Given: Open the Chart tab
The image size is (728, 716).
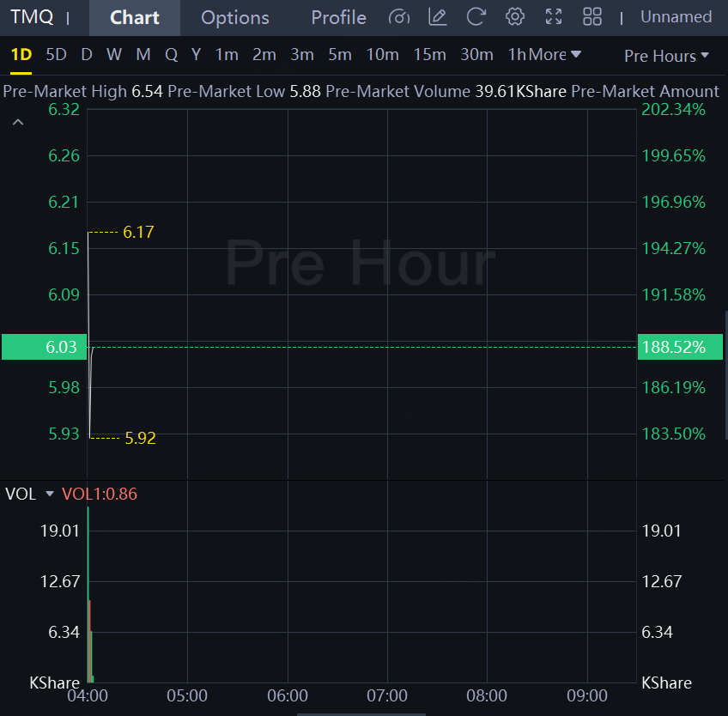Looking at the screenshot, I should click(135, 18).
